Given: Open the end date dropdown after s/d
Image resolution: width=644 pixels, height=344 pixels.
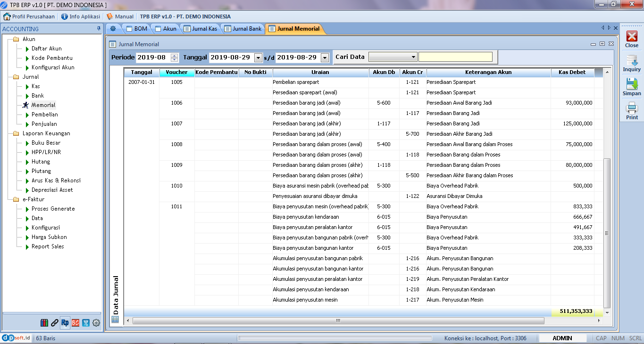Looking at the screenshot, I should pyautogui.click(x=325, y=57).
